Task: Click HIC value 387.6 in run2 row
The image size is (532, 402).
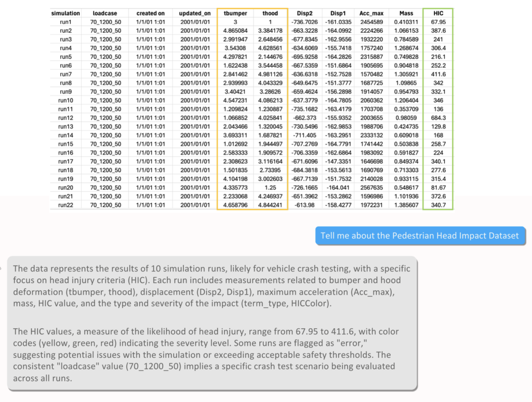Action: point(438,31)
